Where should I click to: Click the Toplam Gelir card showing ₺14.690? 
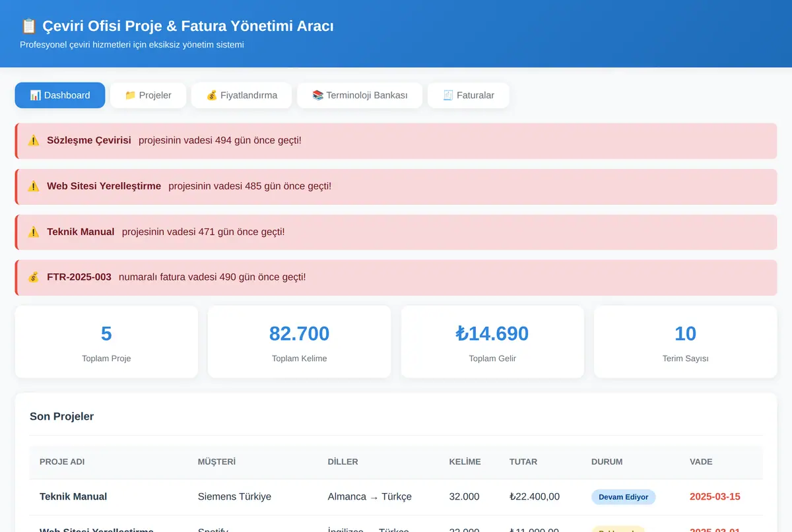pos(492,342)
